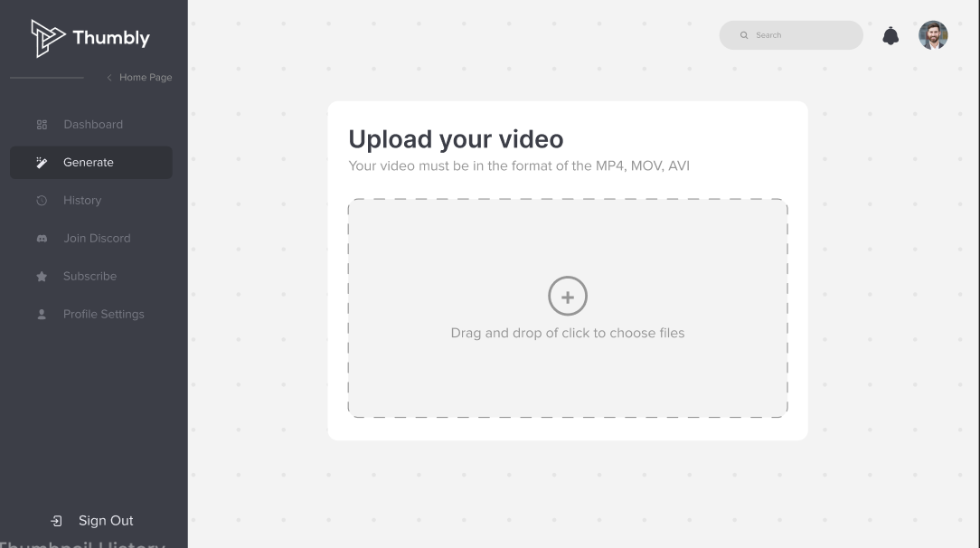Open the Subscribe page
This screenshot has width=980, height=548.
[x=91, y=276]
